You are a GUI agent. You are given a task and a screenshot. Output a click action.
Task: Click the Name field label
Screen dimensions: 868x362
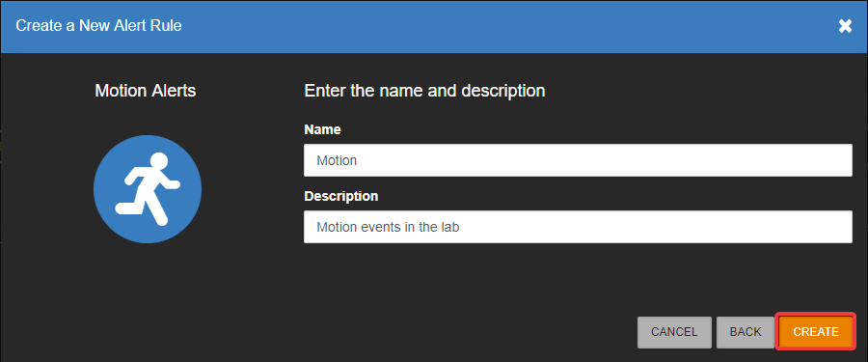[x=323, y=129]
